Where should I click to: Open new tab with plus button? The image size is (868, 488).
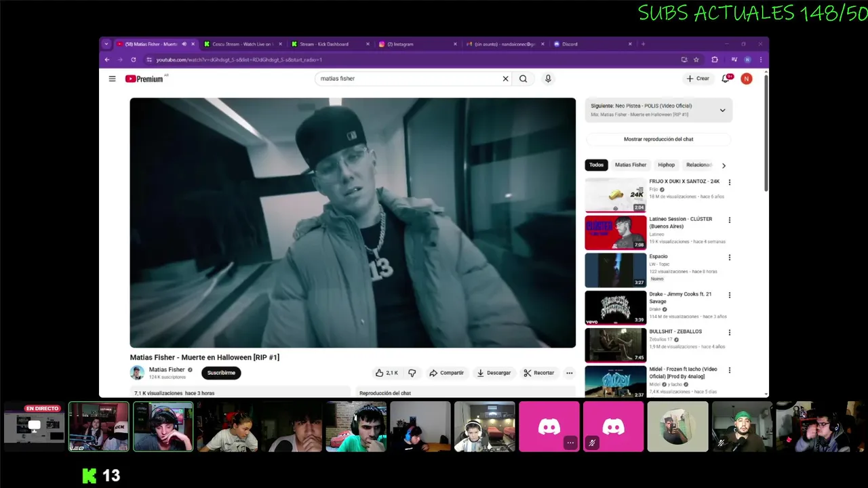643,44
